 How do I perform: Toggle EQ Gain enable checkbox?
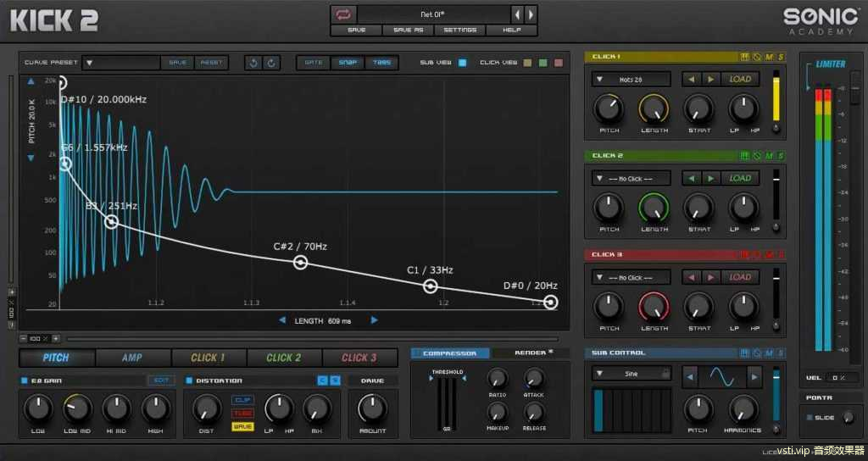point(24,380)
